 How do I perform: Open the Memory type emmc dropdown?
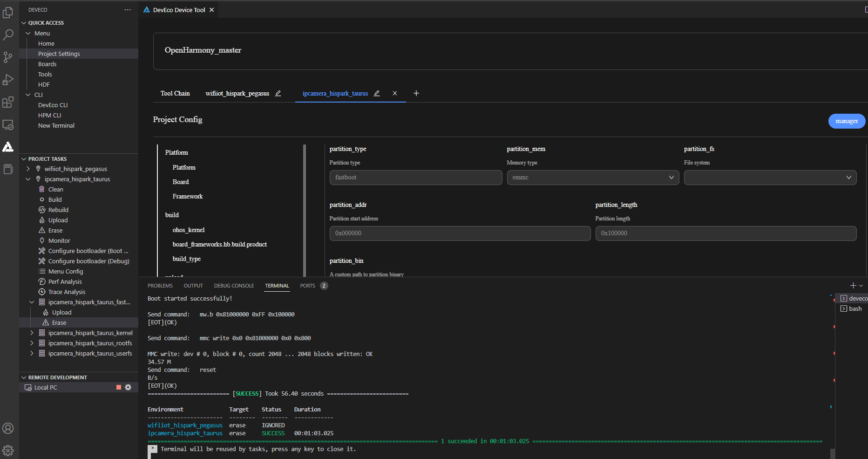point(593,178)
